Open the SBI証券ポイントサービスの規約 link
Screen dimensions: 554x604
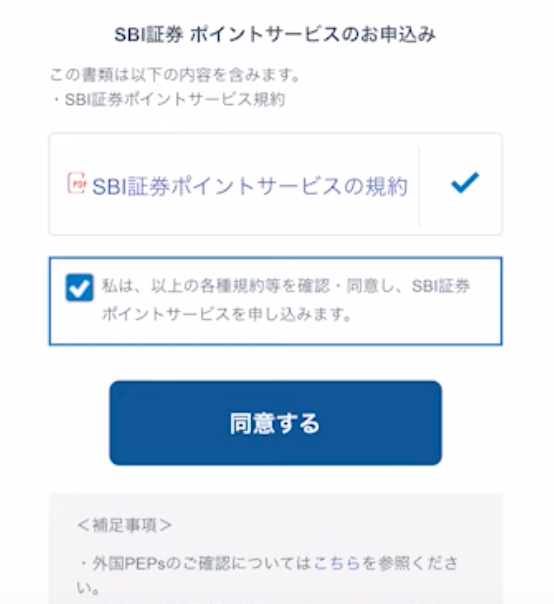click(250, 187)
